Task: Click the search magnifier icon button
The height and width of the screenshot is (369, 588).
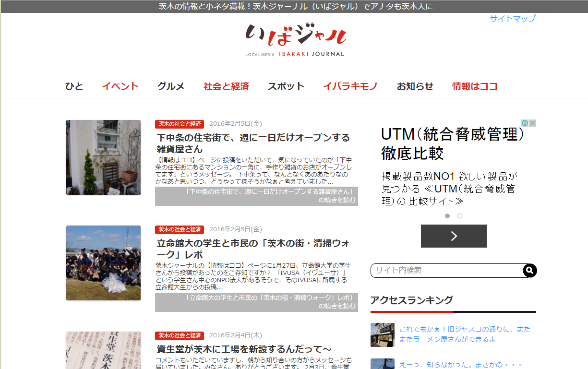Action: [529, 271]
